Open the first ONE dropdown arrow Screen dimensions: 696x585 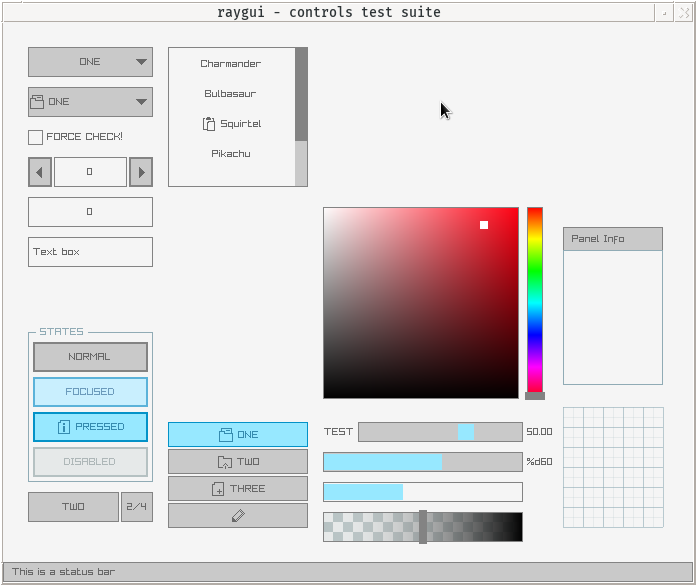pyautogui.click(x=141, y=62)
